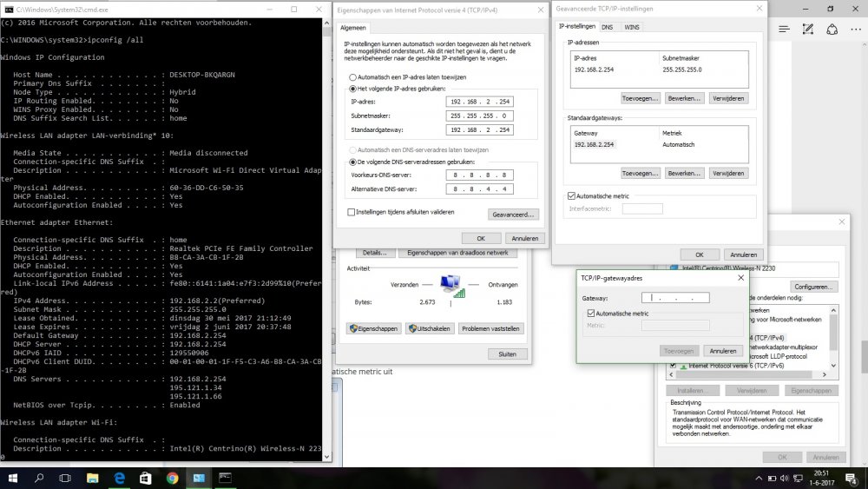
Task: Open the Edge Hub icon
Action: [x=785, y=29]
